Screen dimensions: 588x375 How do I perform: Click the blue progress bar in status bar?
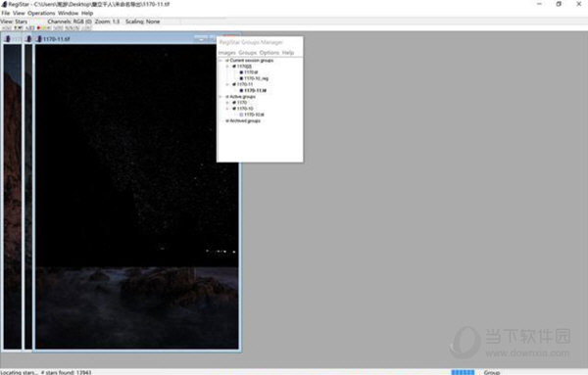click(x=464, y=372)
